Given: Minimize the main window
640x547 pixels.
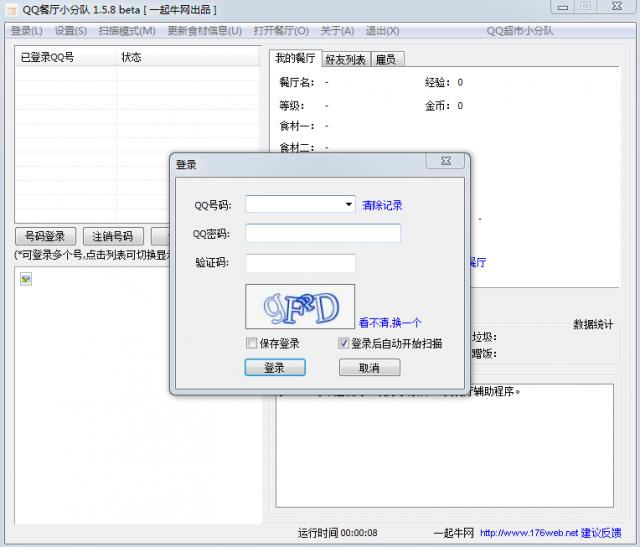Looking at the screenshot, I should pos(563,7).
